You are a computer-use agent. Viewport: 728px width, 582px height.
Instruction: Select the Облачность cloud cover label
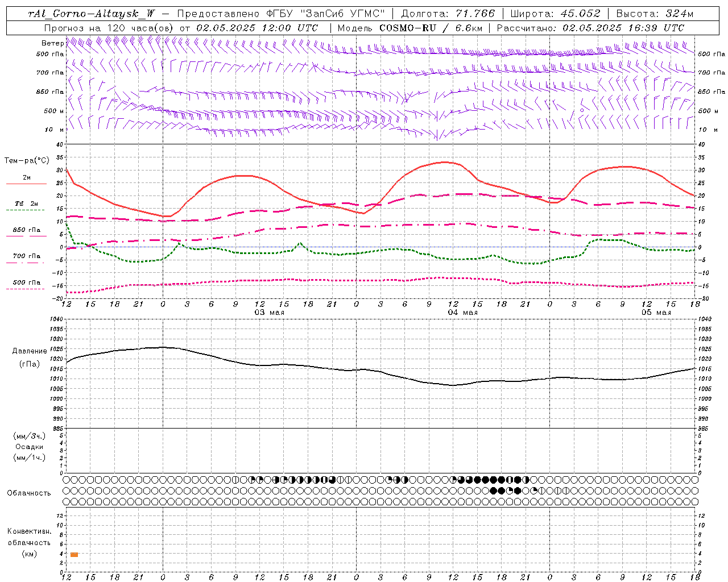(x=29, y=493)
